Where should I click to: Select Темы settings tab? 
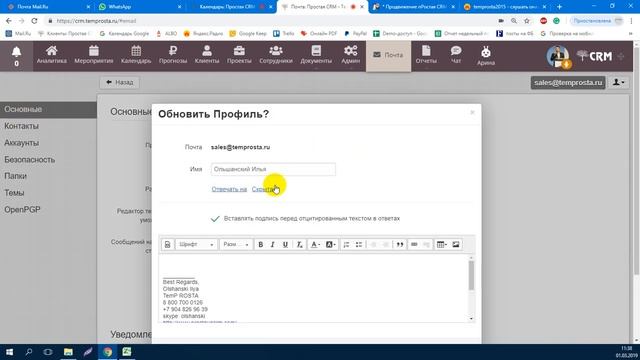click(48, 193)
